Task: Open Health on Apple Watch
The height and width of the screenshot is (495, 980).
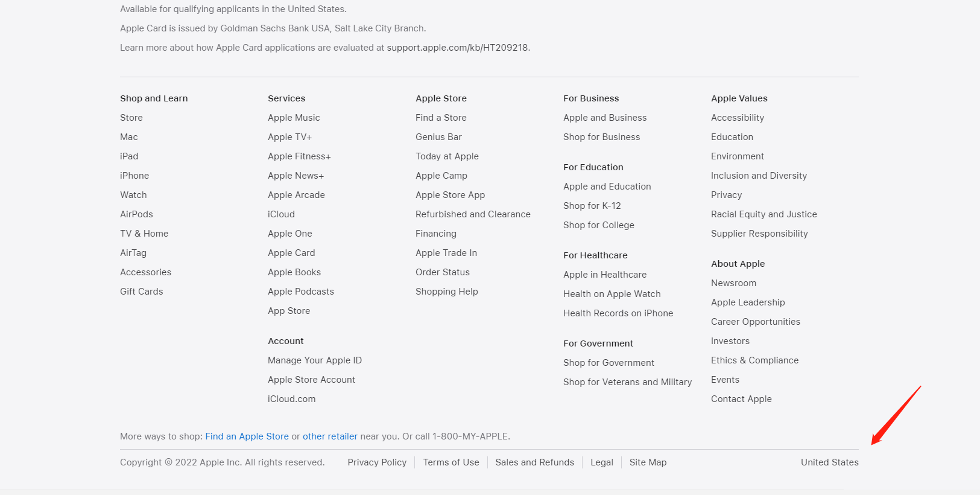Action: [x=612, y=294]
